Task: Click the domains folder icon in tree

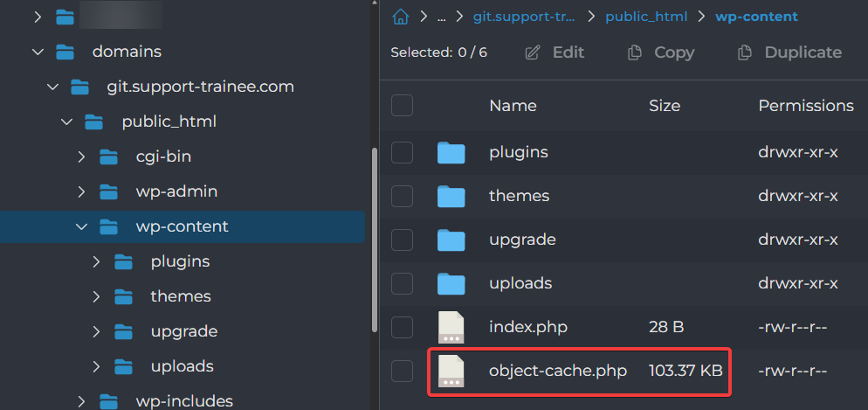Action: 65,52
